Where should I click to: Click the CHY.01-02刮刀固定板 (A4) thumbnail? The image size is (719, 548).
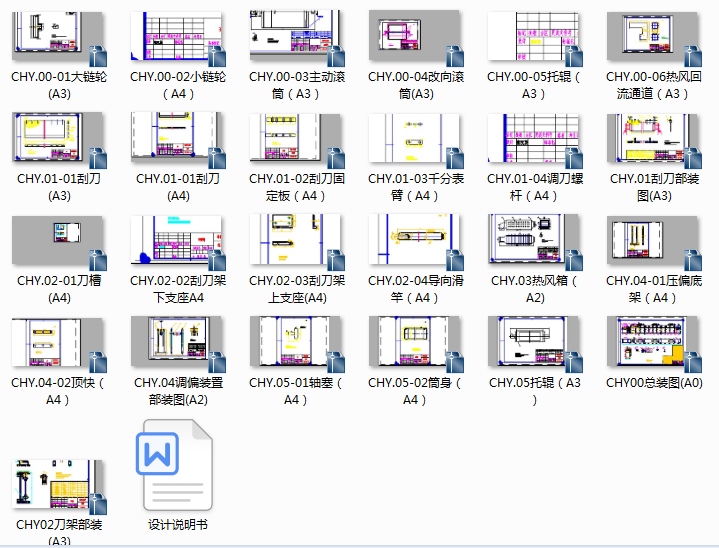[297, 140]
